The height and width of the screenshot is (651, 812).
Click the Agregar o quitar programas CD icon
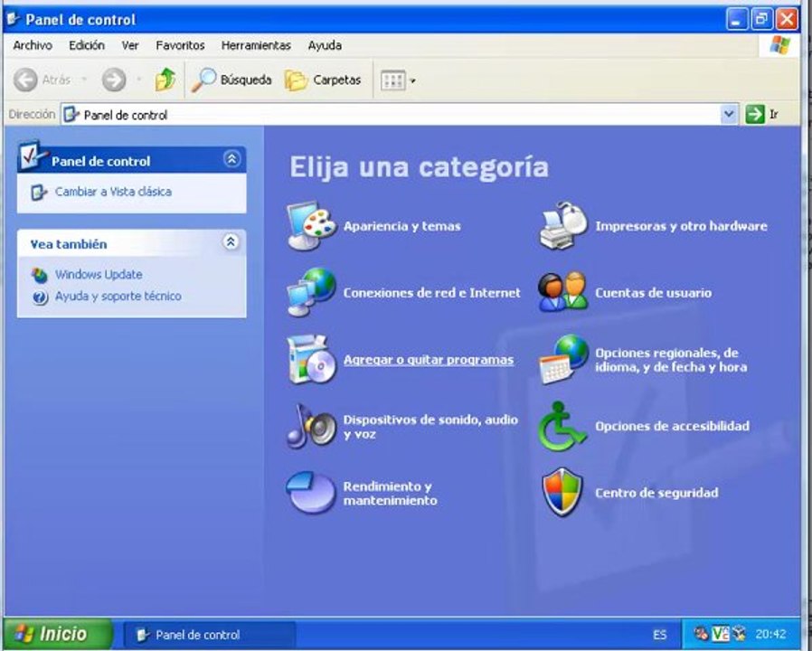tap(312, 360)
